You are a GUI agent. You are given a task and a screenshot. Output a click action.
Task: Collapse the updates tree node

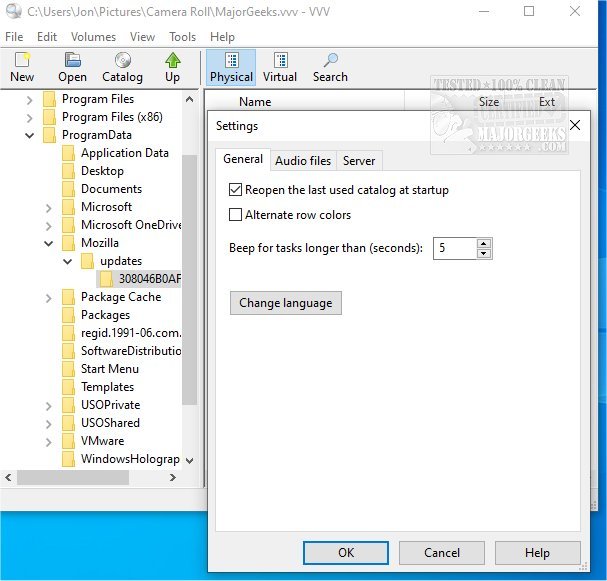[x=67, y=262]
